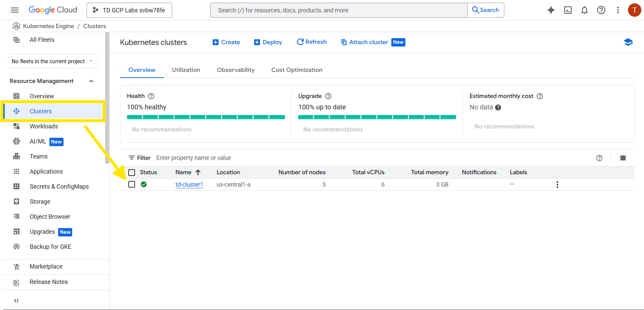The height and width of the screenshot is (310, 644).
Task: Switch to the Utilization tab
Action: click(x=186, y=70)
